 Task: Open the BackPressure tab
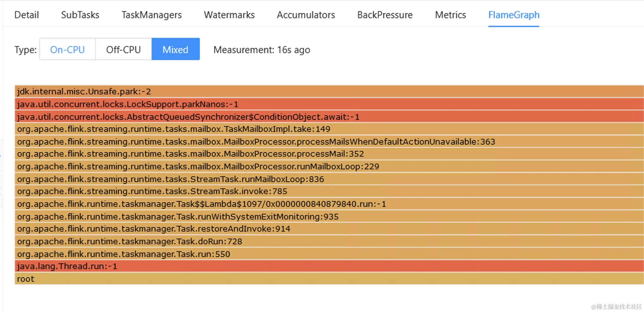pyautogui.click(x=385, y=15)
